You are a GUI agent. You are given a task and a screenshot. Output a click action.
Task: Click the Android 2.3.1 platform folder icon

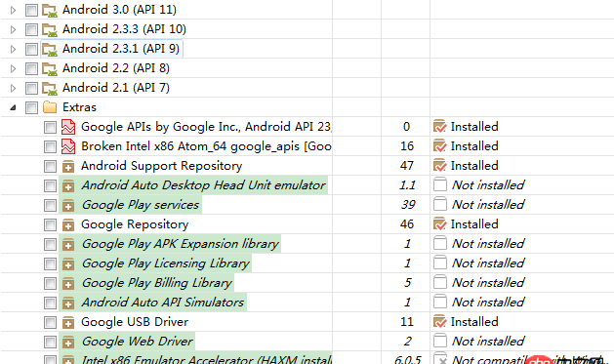click(50, 50)
